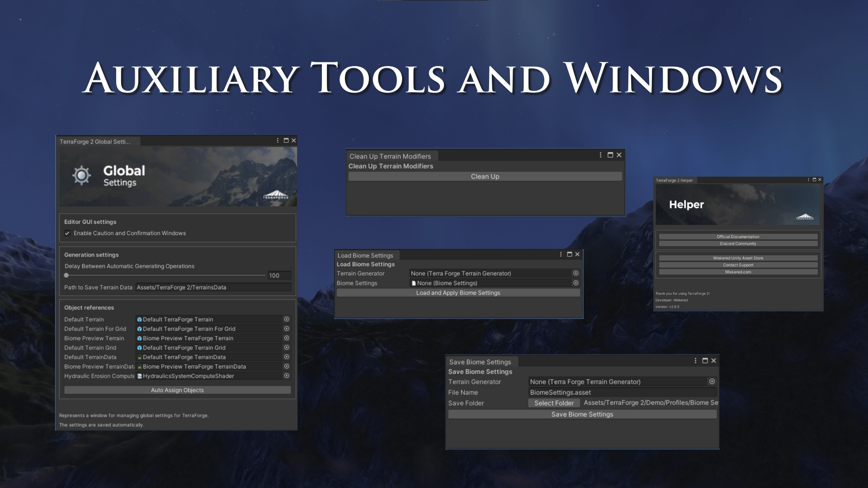This screenshot has height=488, width=868.
Task: Maximize the Save Biome Settings window
Action: tap(705, 361)
